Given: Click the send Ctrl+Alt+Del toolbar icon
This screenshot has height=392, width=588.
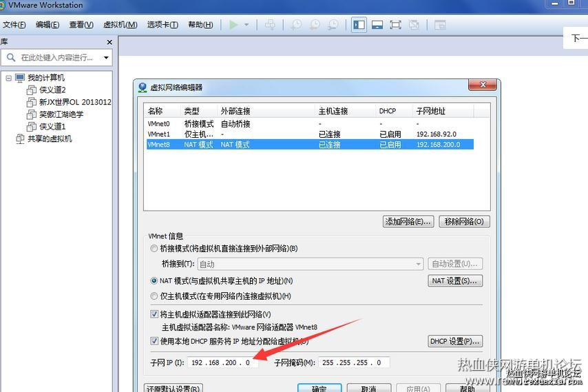Looking at the screenshot, I should click(270, 25).
